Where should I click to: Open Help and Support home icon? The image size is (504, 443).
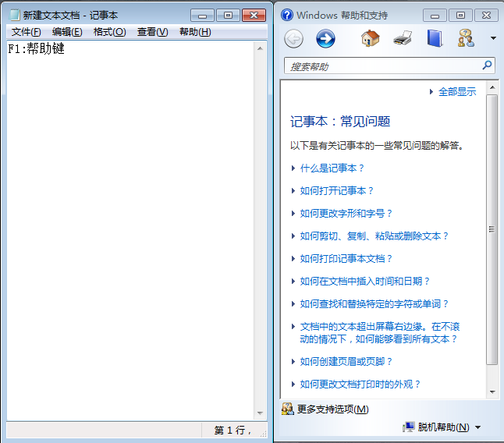(371, 38)
